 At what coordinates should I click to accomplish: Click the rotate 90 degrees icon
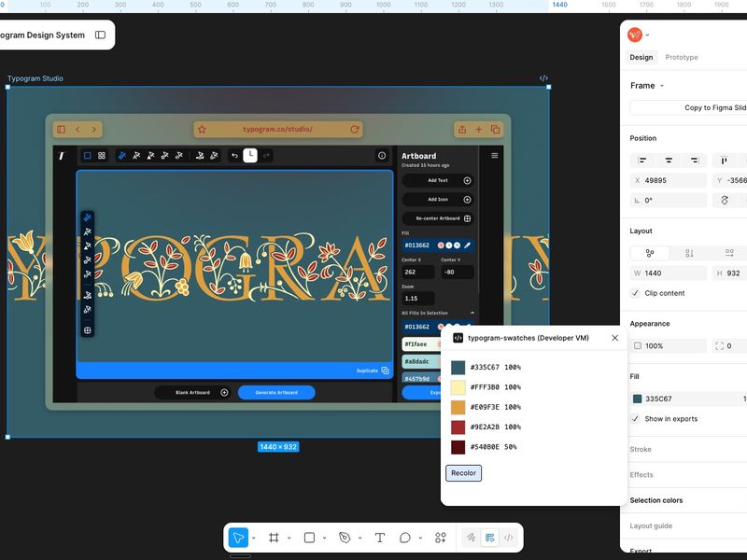pyautogui.click(x=725, y=201)
